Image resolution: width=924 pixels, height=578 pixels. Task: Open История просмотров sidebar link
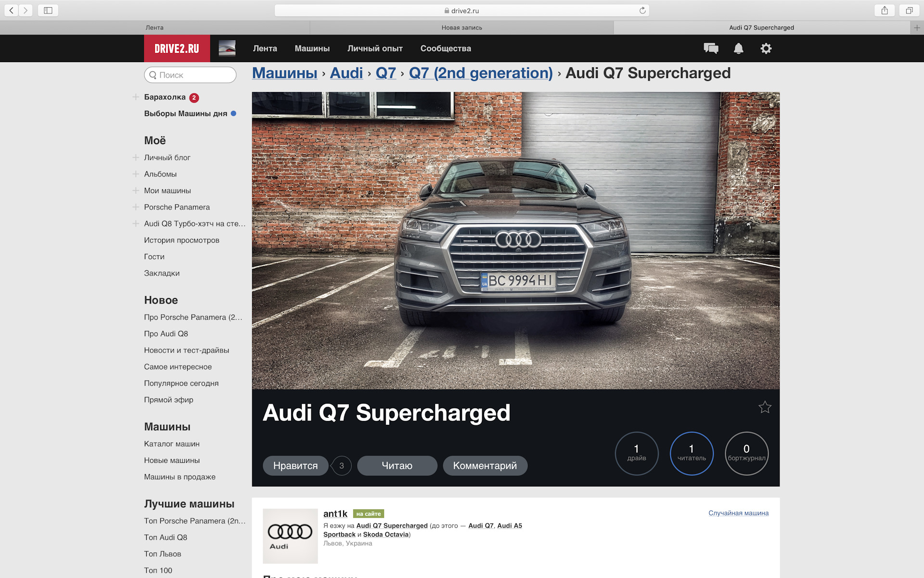tap(181, 240)
